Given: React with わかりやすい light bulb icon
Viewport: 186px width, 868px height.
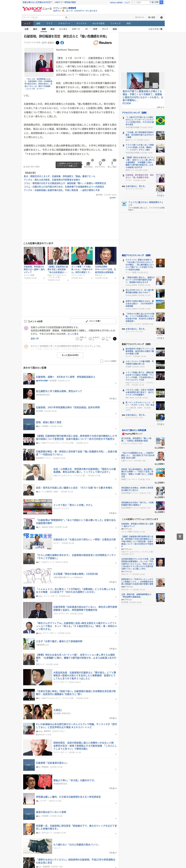Looking at the screenshot, I should pos(100,164).
